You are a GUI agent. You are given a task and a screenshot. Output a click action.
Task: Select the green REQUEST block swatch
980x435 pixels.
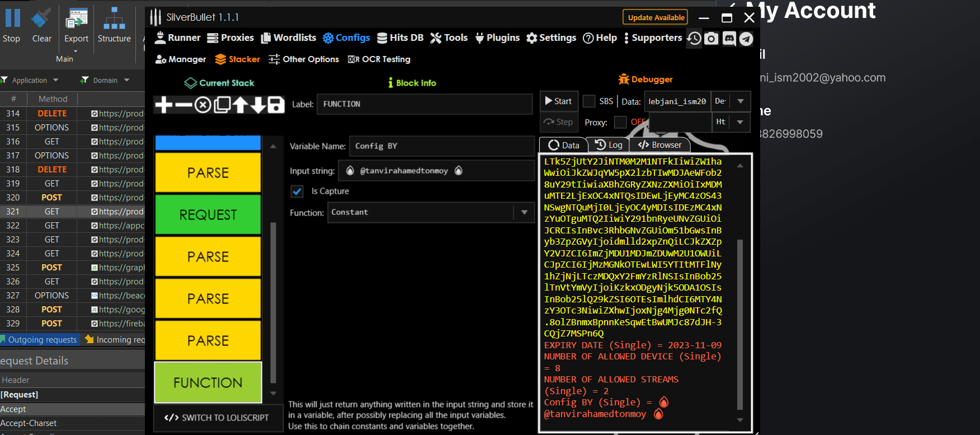coord(208,214)
